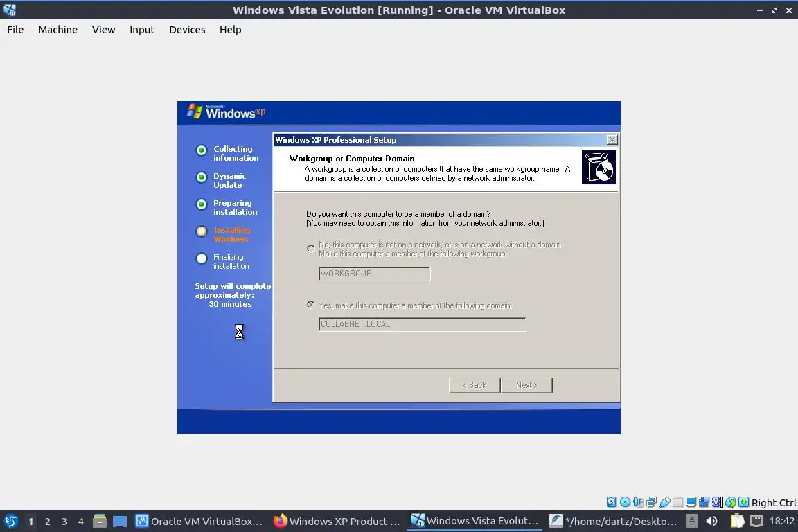Screen dimensions: 798x532
Task: Click the Dynamic Update step indicator
Action: (x=221, y=180)
